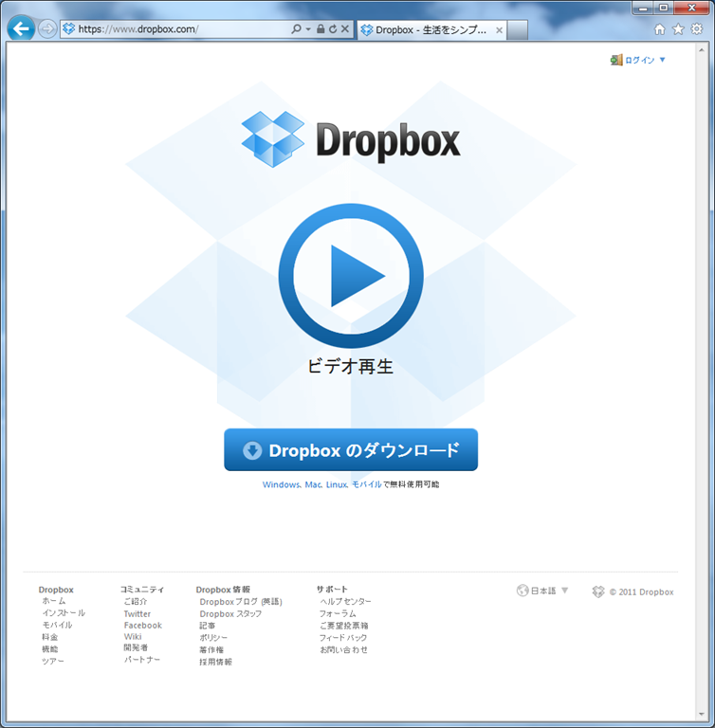Open お問い合わせ link

click(343, 650)
